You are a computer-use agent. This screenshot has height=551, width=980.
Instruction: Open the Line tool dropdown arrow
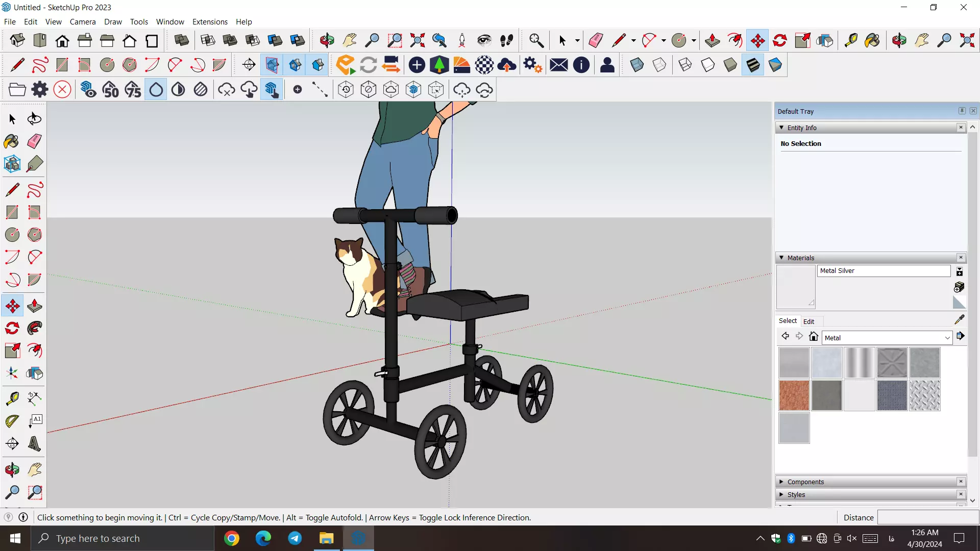633,40
